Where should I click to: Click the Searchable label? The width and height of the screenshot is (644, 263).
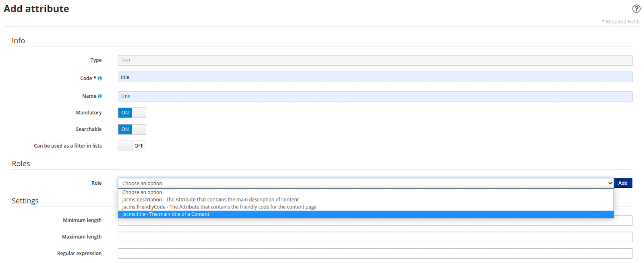(89, 129)
